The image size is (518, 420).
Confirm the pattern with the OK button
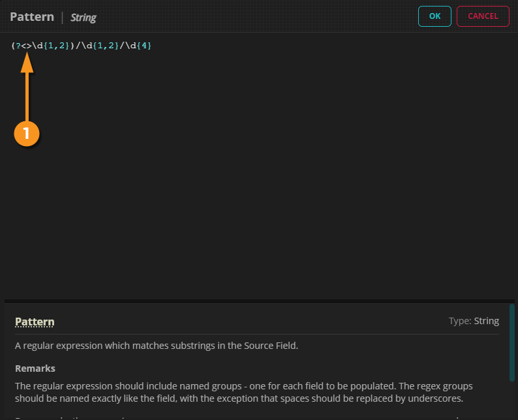pyautogui.click(x=434, y=16)
